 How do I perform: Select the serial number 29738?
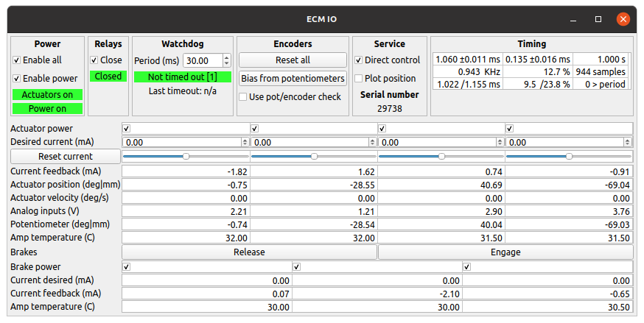390,109
